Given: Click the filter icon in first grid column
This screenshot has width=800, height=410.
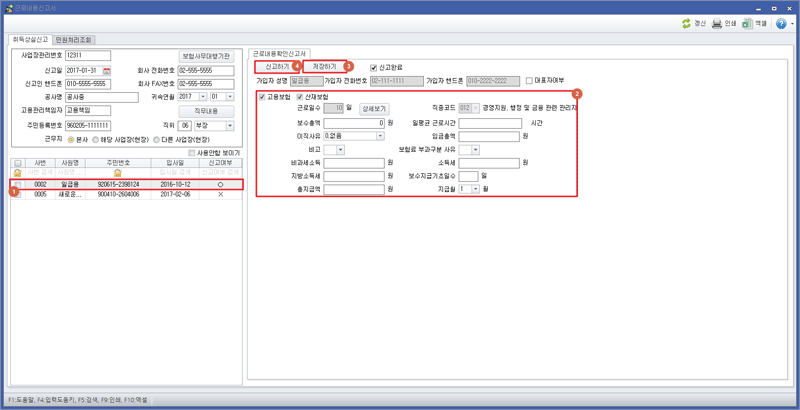Looking at the screenshot, I should [17, 173].
